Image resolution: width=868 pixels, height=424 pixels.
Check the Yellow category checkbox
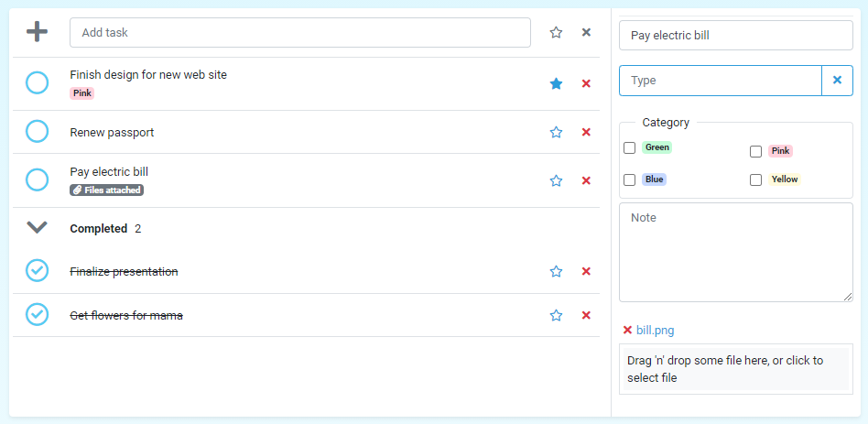pyautogui.click(x=755, y=179)
